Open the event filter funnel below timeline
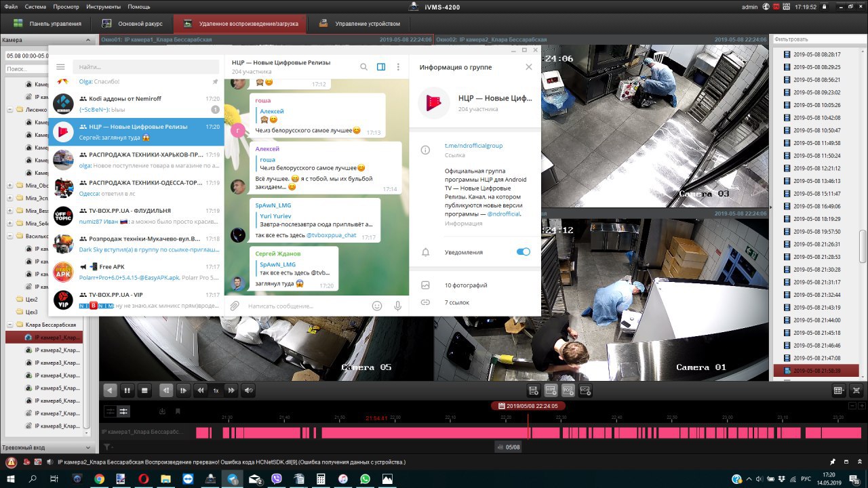 106,447
